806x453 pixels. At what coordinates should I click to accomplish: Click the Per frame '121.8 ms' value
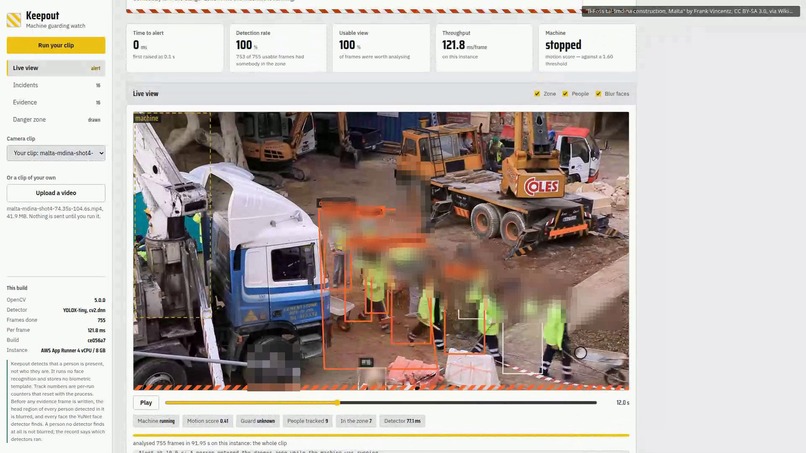(97, 330)
